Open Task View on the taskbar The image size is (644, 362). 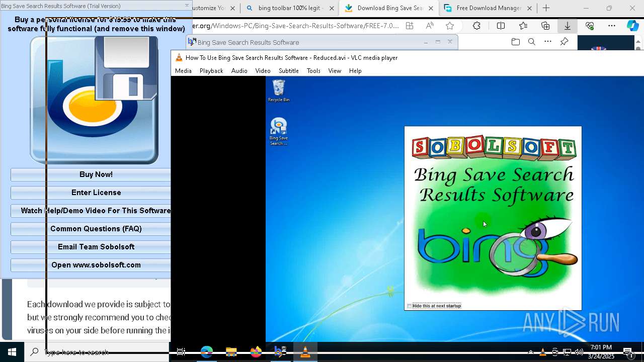(x=181, y=352)
